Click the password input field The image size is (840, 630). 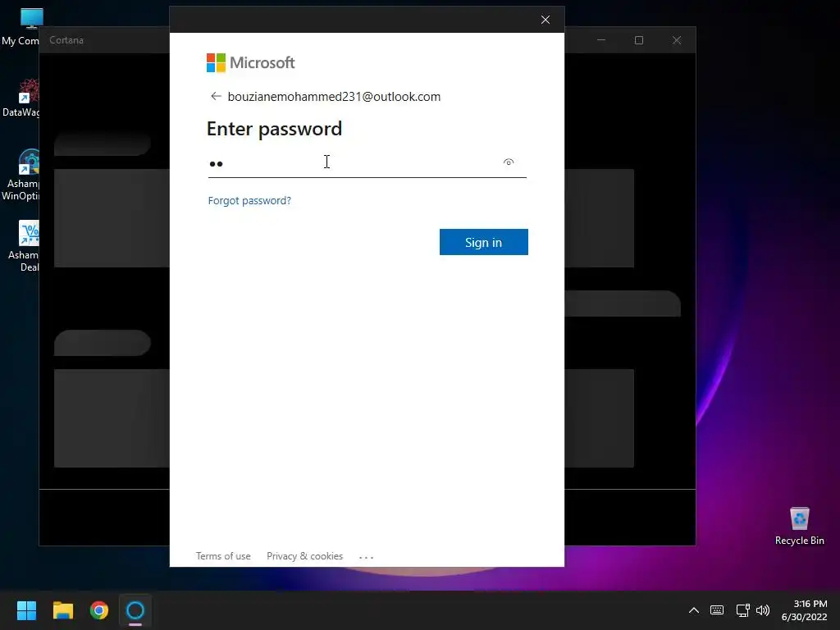(x=367, y=163)
